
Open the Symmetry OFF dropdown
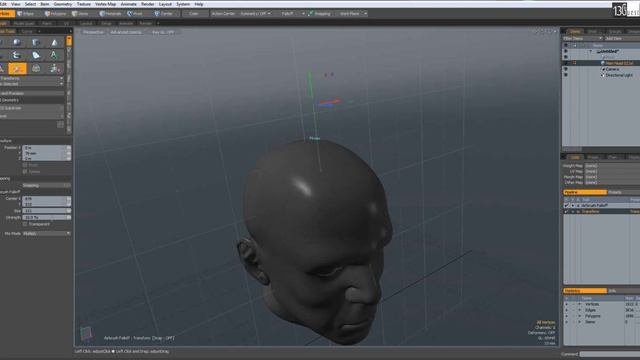pos(256,13)
